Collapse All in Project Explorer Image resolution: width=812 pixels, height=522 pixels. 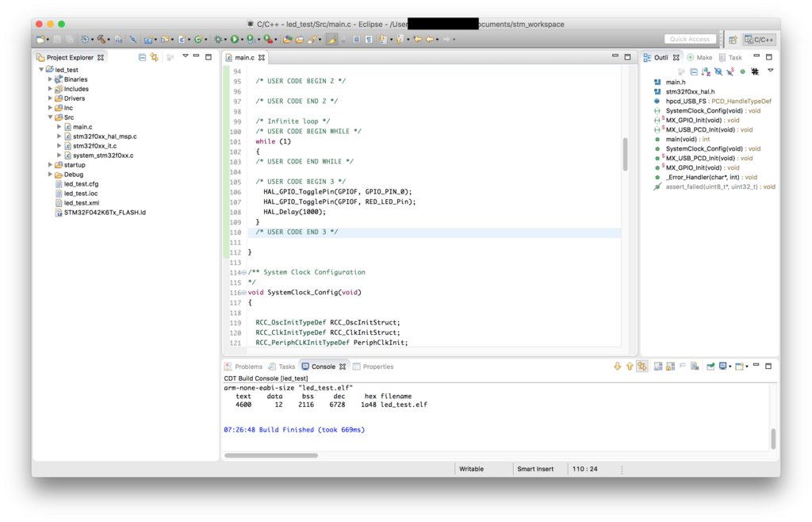pos(142,57)
